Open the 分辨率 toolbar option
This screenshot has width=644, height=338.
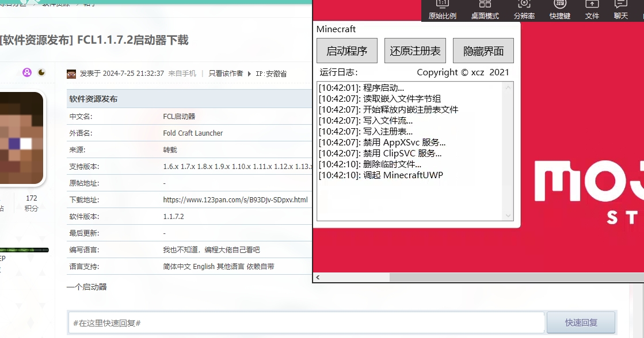tap(524, 10)
